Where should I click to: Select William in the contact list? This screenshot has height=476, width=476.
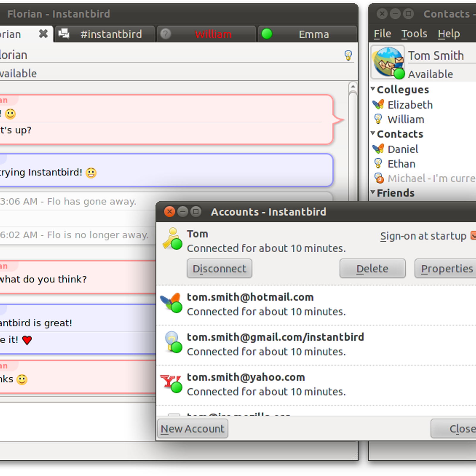[x=423, y=119]
